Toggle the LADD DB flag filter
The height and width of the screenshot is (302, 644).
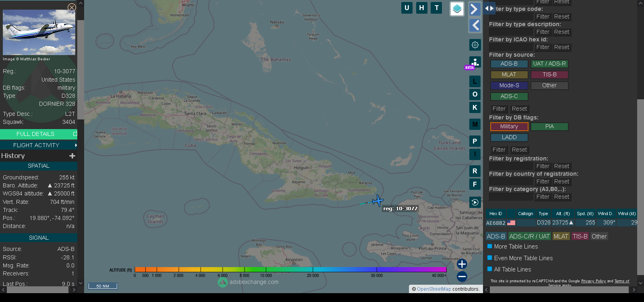(509, 137)
